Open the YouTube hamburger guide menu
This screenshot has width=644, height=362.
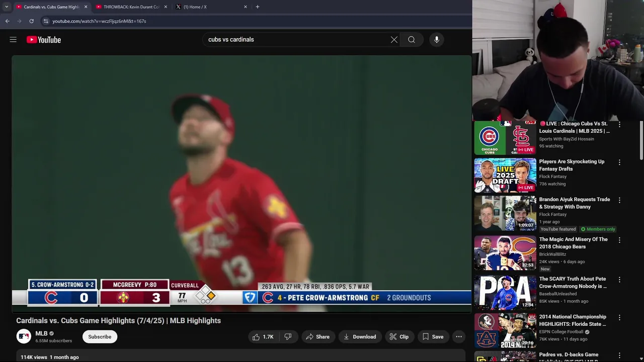tap(13, 40)
